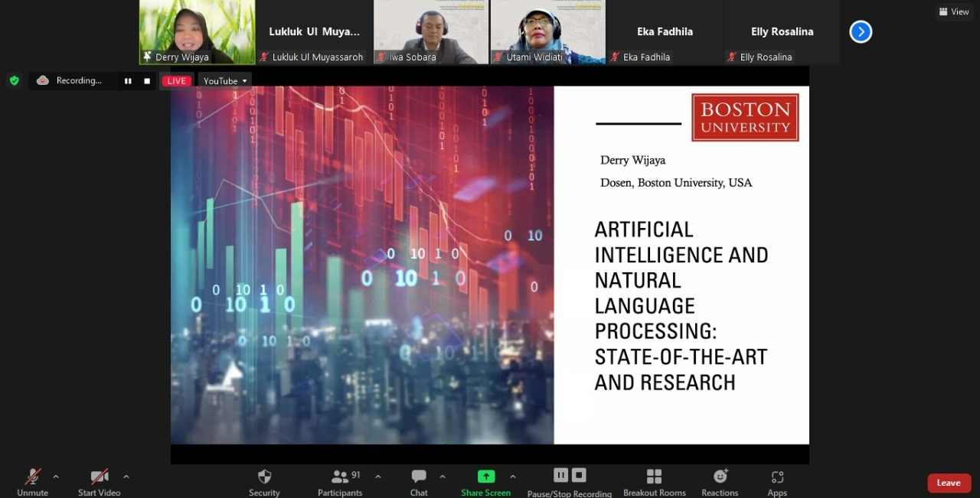
Task: Click muted mic icon beside Eka Fadhila label
Action: (615, 57)
